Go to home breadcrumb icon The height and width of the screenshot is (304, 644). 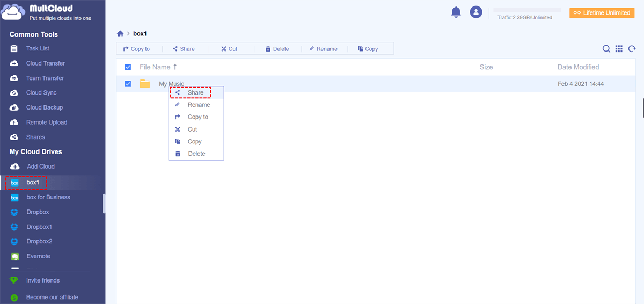pyautogui.click(x=120, y=34)
